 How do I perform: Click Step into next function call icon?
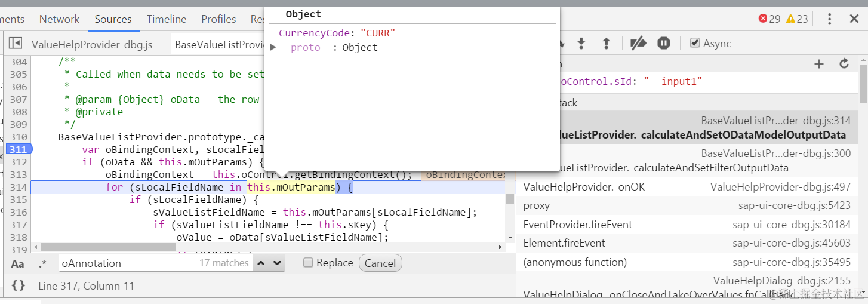(x=581, y=43)
